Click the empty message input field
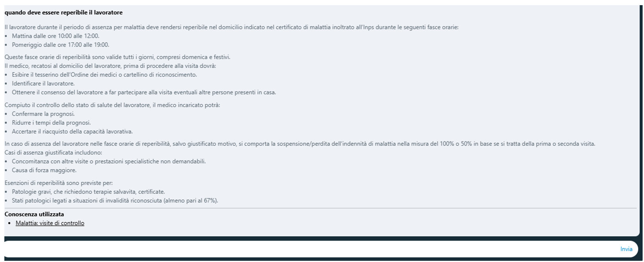Screen dimensions: 644x262 pyautogui.click(x=310, y=249)
